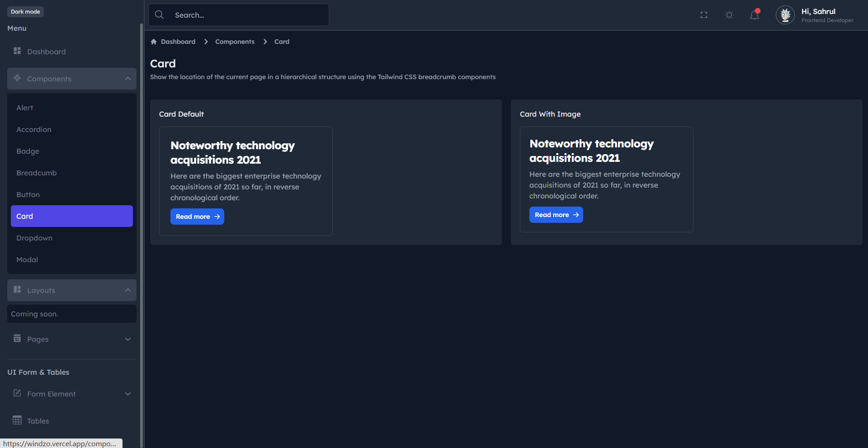Click the fullscreen icon in header

704,15
